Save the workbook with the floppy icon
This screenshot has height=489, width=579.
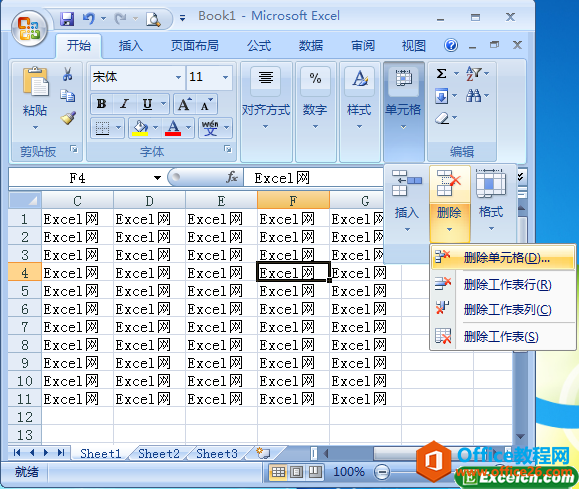coord(67,18)
